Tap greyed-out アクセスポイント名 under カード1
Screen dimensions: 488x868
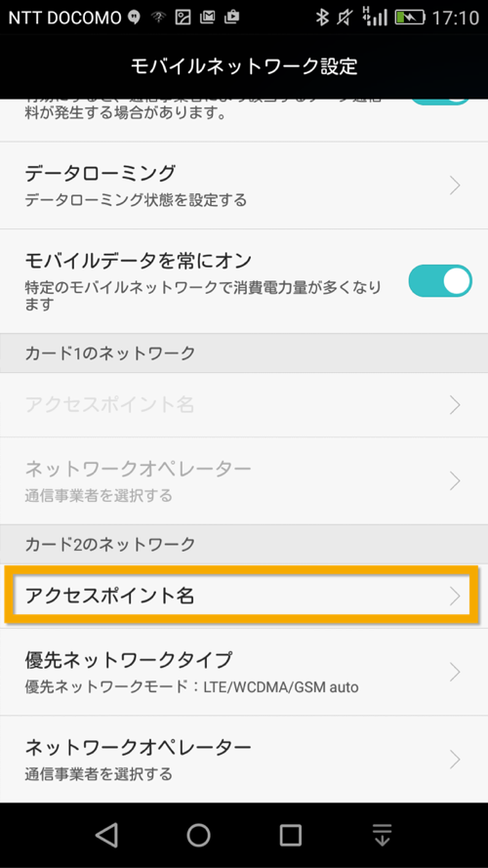pyautogui.click(x=244, y=404)
